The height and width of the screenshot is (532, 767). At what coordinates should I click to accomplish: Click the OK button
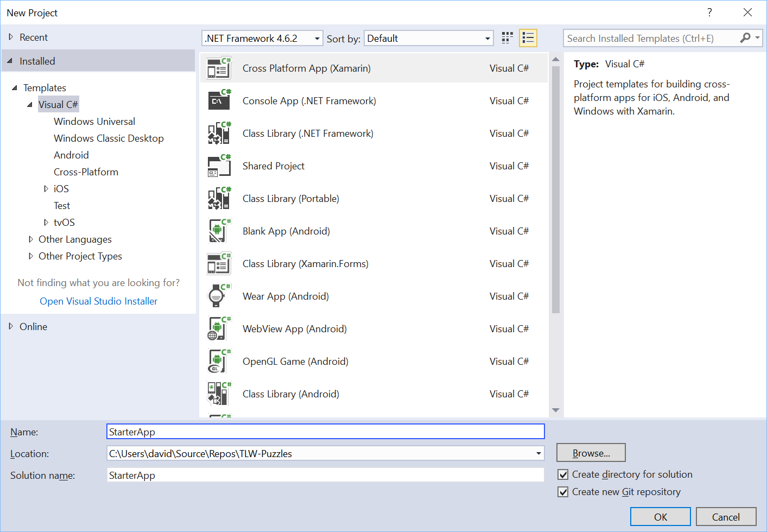point(661,517)
